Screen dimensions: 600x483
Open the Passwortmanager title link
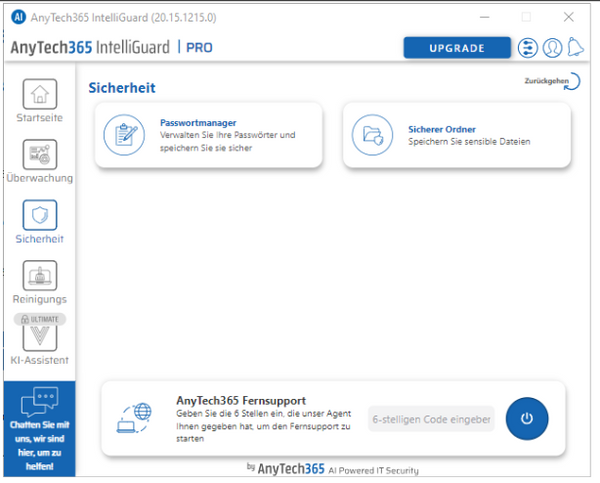pos(198,123)
